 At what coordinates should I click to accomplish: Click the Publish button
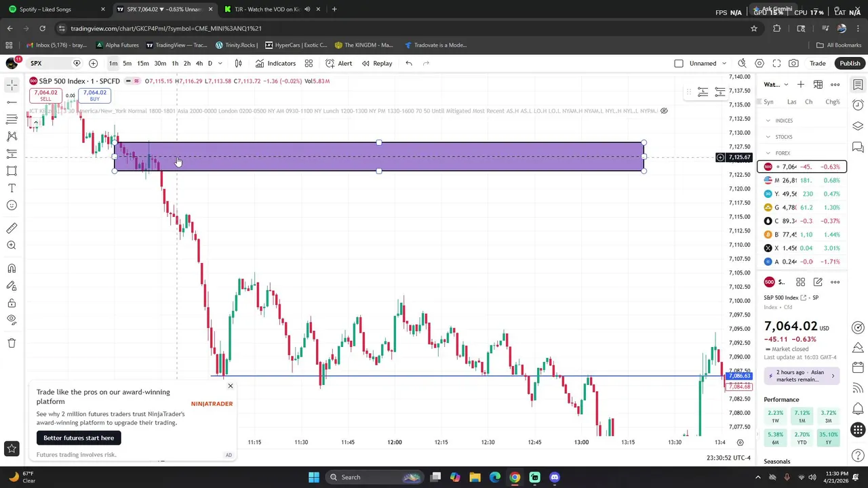click(850, 64)
